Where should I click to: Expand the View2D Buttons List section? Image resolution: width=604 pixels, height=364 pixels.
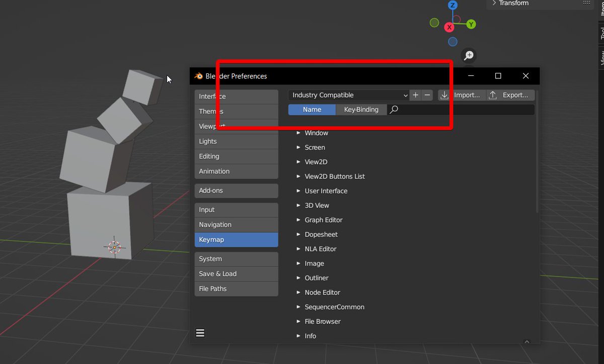(x=298, y=176)
